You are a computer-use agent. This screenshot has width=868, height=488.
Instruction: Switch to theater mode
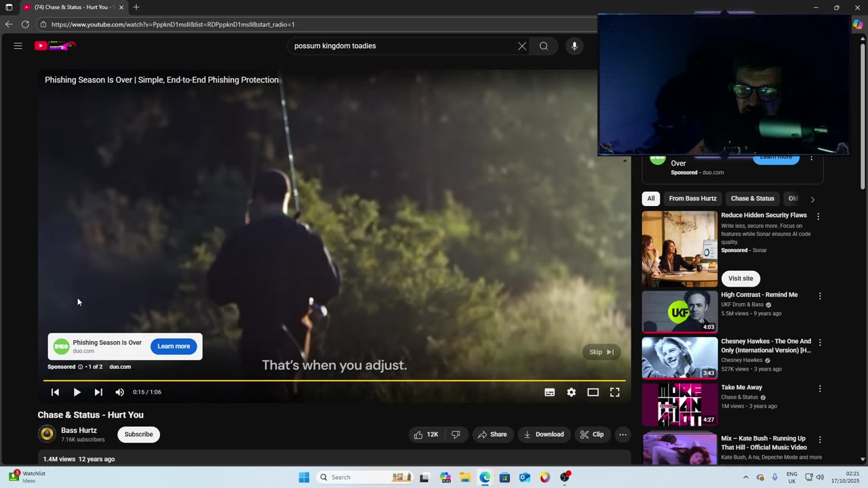(x=593, y=392)
